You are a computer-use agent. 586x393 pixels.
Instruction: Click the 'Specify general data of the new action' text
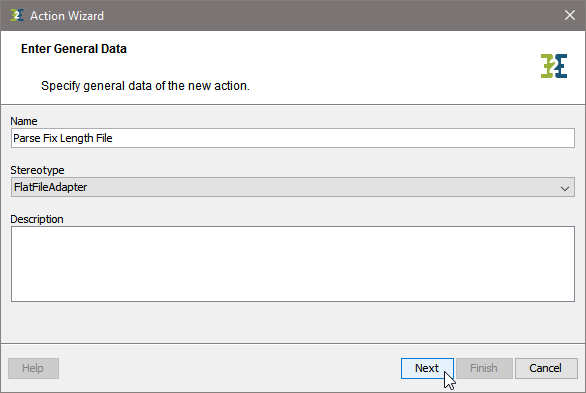(145, 86)
